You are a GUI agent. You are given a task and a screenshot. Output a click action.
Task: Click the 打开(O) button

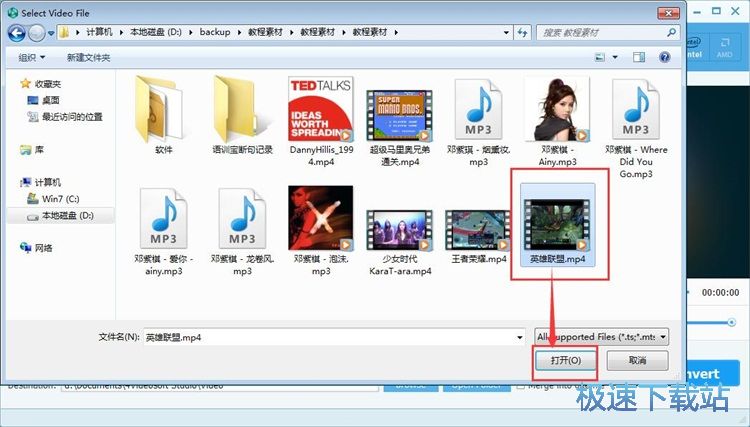[x=566, y=361]
